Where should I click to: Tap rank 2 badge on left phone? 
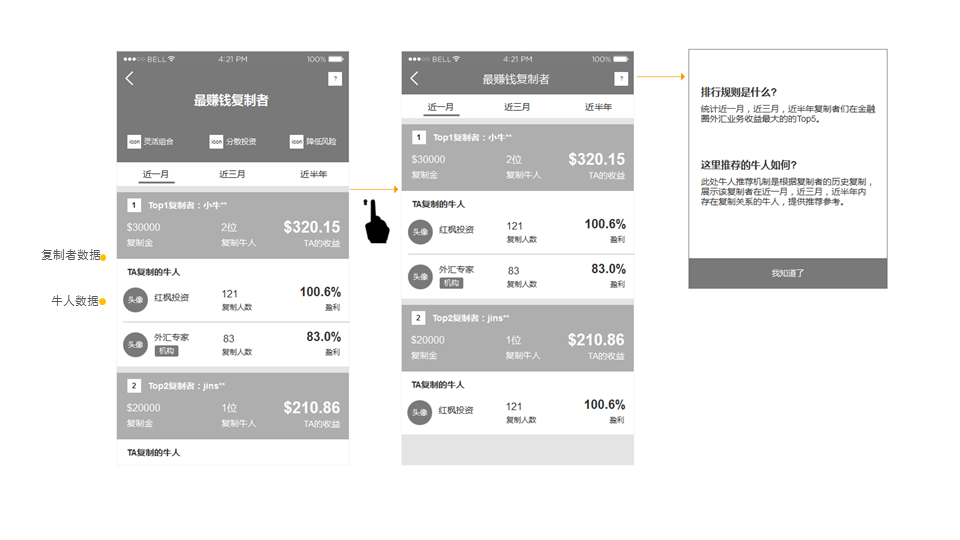click(x=133, y=386)
